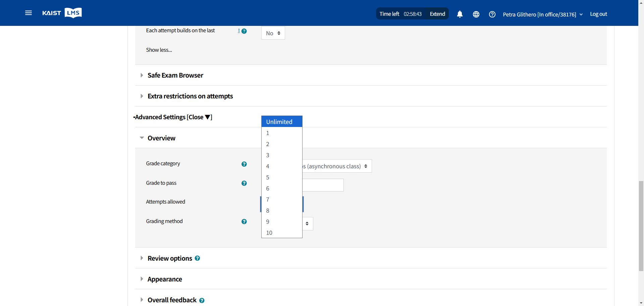This screenshot has width=644, height=306.
Task: Show help for Review options
Action: [198, 258]
